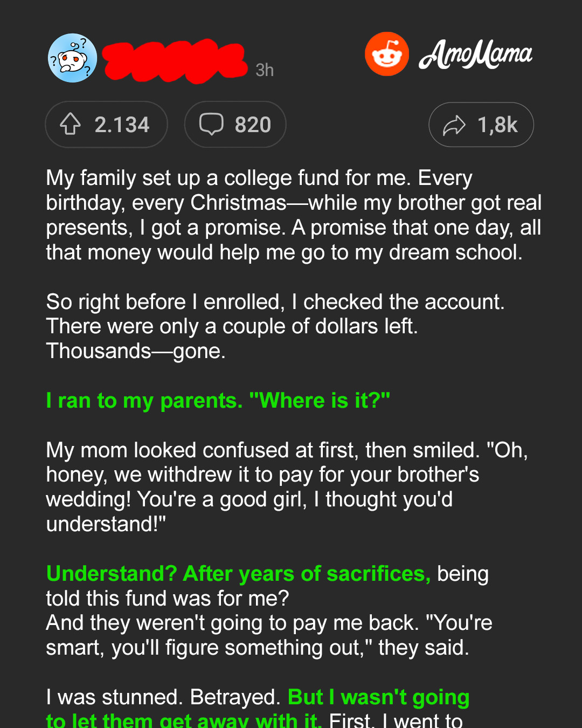
Task: Open the comments speech bubble icon
Action: [x=211, y=125]
